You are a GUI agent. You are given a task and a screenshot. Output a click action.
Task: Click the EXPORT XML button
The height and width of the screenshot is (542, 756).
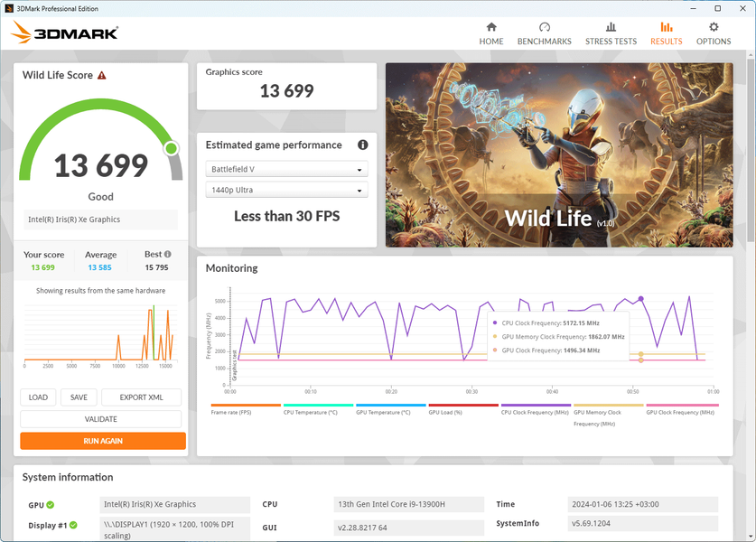pos(141,397)
